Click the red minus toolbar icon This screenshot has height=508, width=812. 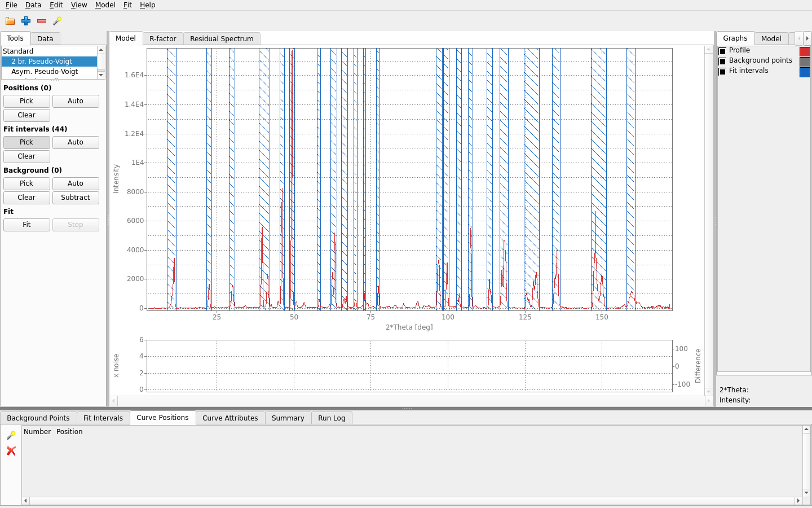click(42, 21)
